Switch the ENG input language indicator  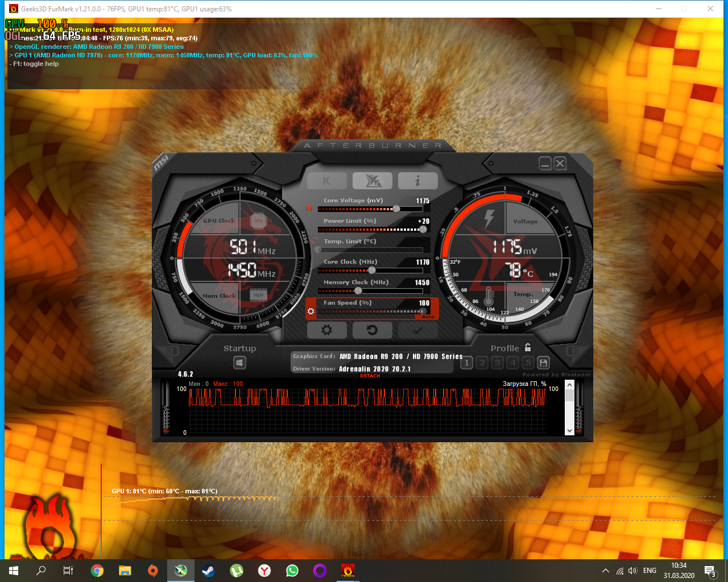[x=650, y=571]
